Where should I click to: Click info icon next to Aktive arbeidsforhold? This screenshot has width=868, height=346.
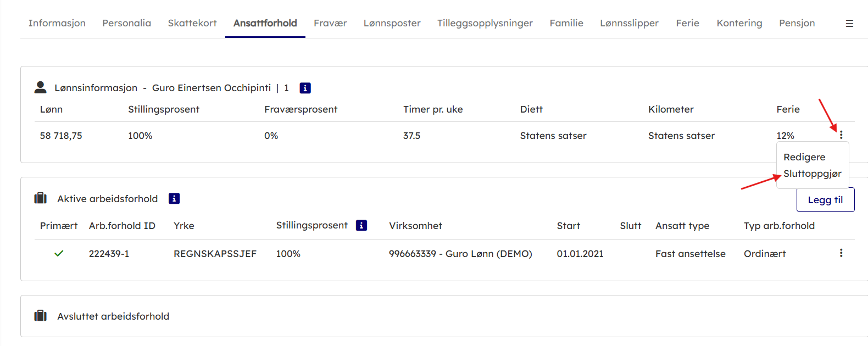(174, 199)
